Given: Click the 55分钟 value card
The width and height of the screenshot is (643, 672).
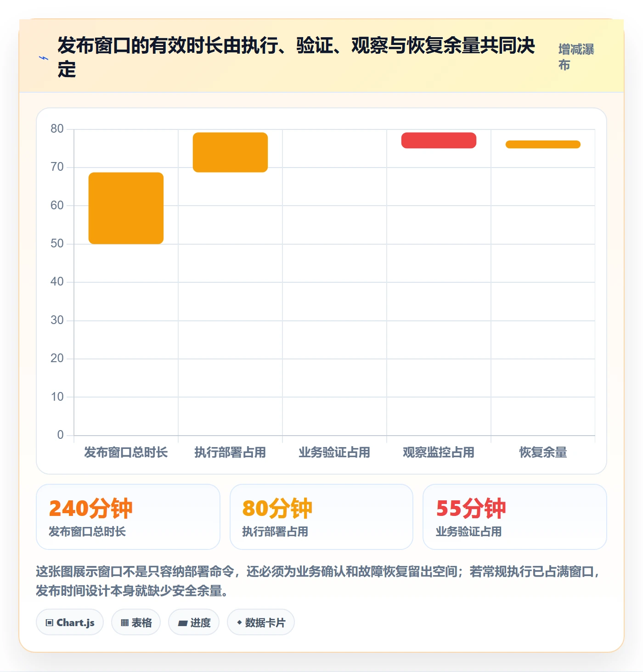Looking at the screenshot, I should [515, 517].
